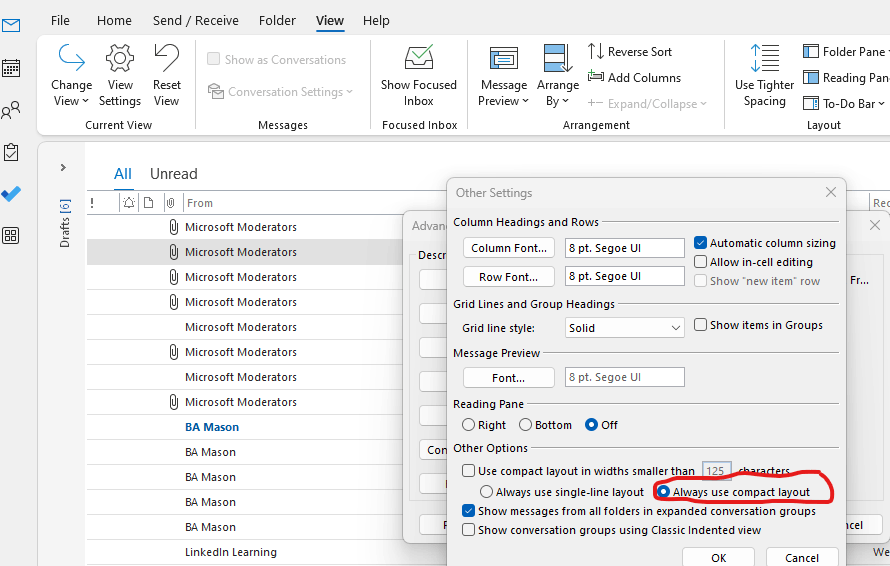Select the Unread messages tab
This screenshot has width=890, height=566.
(174, 174)
